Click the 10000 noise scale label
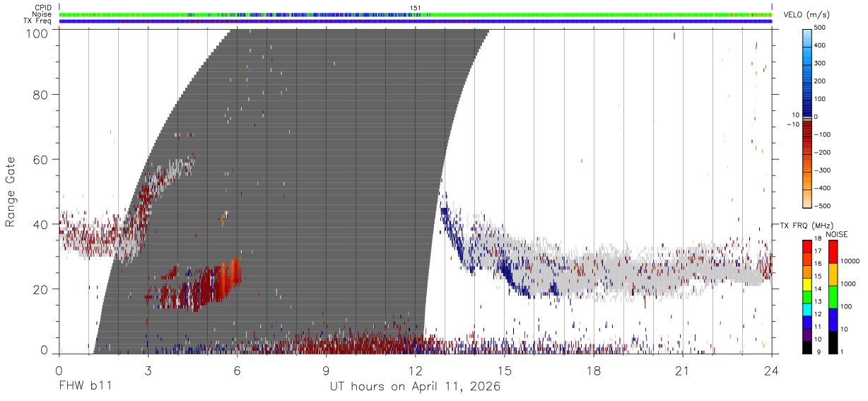The height and width of the screenshot is (401, 868). [849, 261]
